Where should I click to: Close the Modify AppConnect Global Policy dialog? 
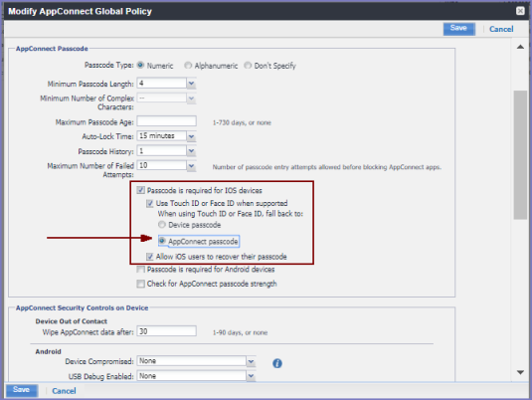(x=520, y=11)
